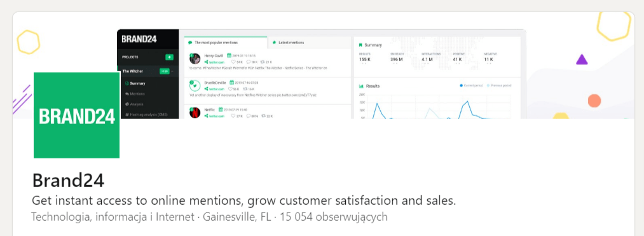Viewport: 644px width, 236px height.
Task: Click the heart icon showing 54 K likes
Action: (233, 62)
